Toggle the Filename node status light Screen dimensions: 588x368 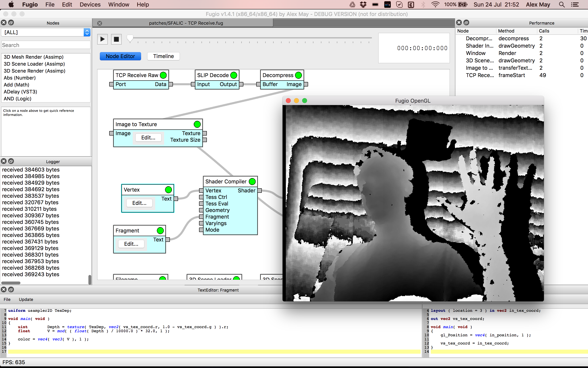tap(163, 278)
